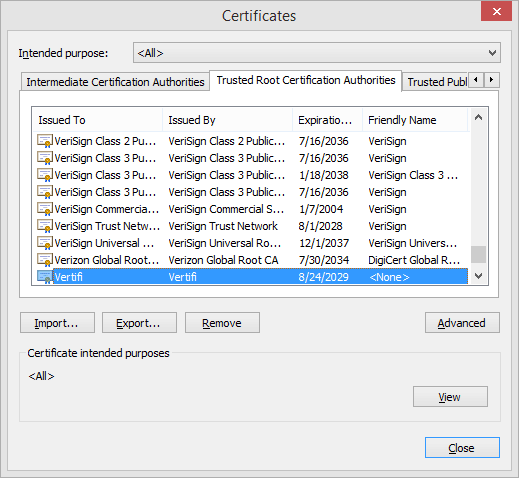Select the Trusted Root Certification Authorities tab
The height and width of the screenshot is (478, 519).
306,80
